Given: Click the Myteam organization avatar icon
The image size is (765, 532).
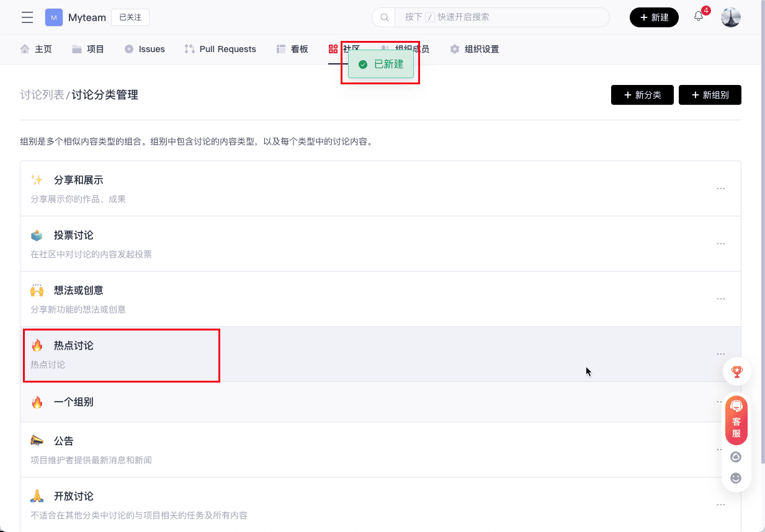Looking at the screenshot, I should pos(54,17).
